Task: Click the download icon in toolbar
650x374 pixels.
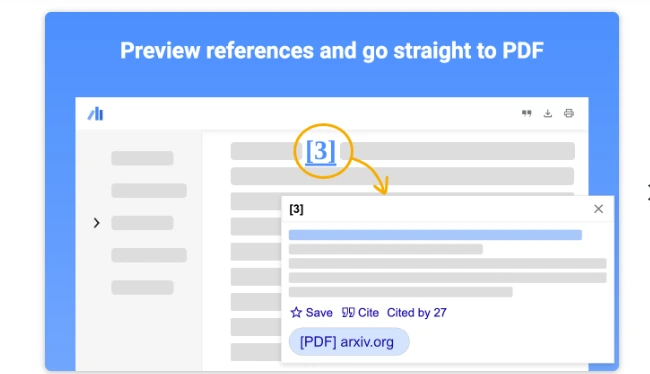Action: 548,113
